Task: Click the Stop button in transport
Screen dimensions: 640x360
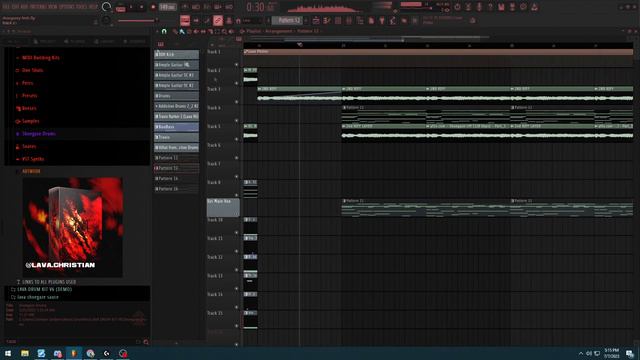Action: pyautogui.click(x=142, y=7)
